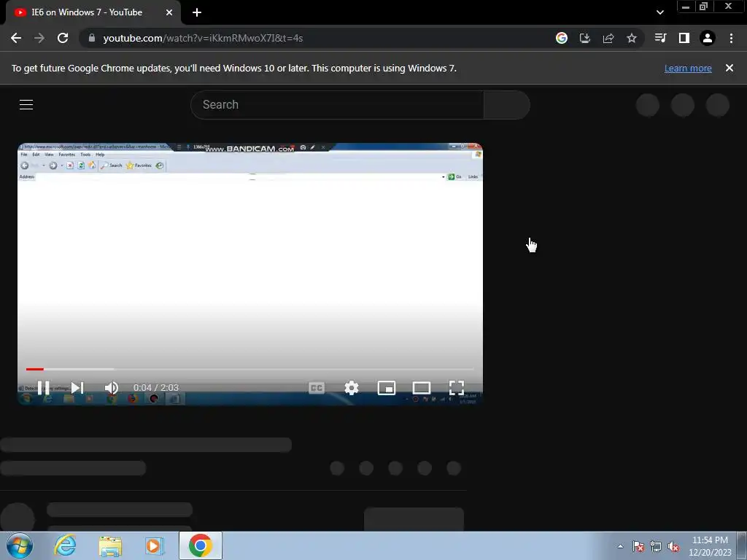This screenshot has height=560, width=747.
Task: Go back to the previous page
Action: click(16, 38)
